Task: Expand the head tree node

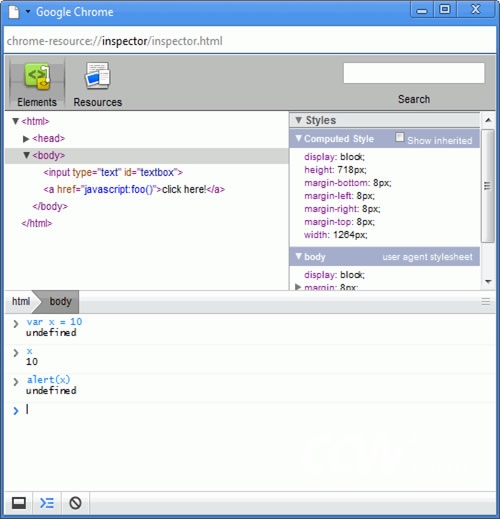Action: (x=26, y=139)
